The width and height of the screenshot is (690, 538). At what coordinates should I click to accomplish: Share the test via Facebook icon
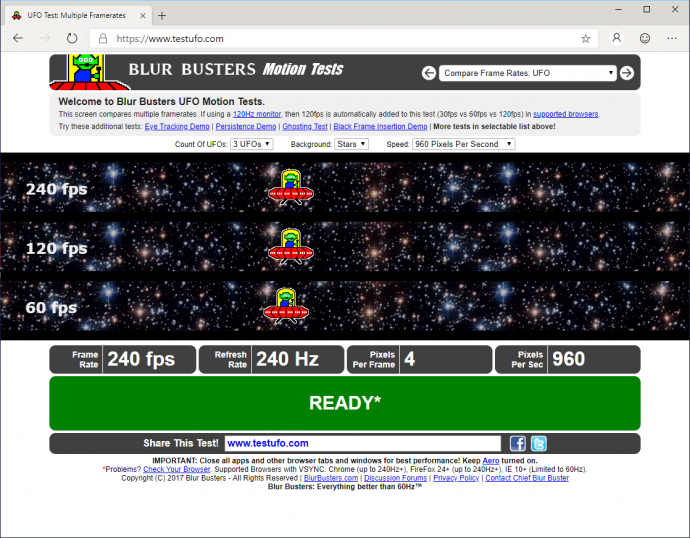pyautogui.click(x=518, y=443)
